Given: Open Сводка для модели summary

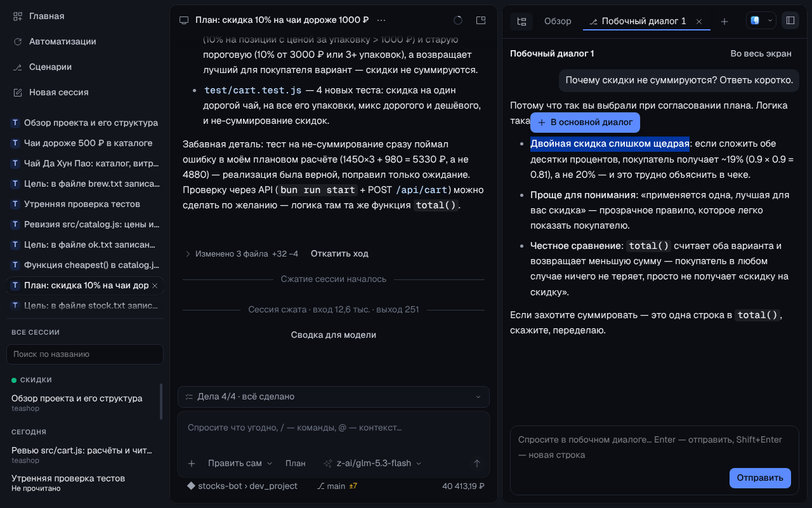Looking at the screenshot, I should point(334,335).
